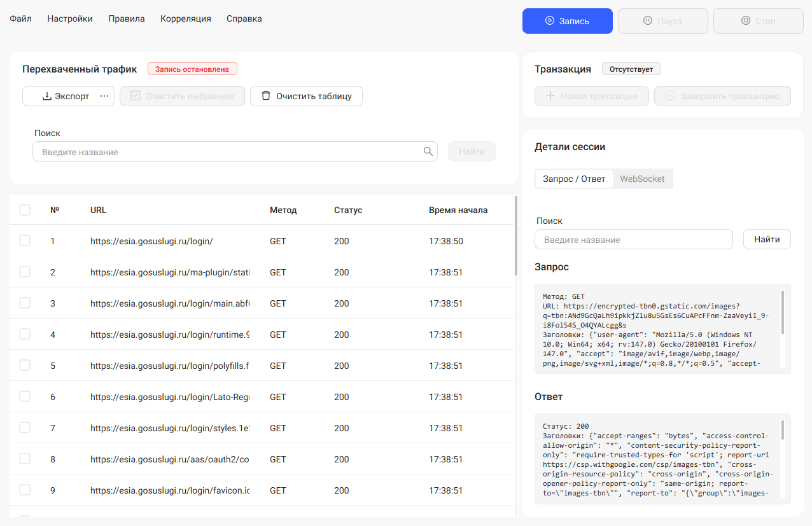812x526 pixels.
Task: Click Найти button in session details
Action: point(767,239)
